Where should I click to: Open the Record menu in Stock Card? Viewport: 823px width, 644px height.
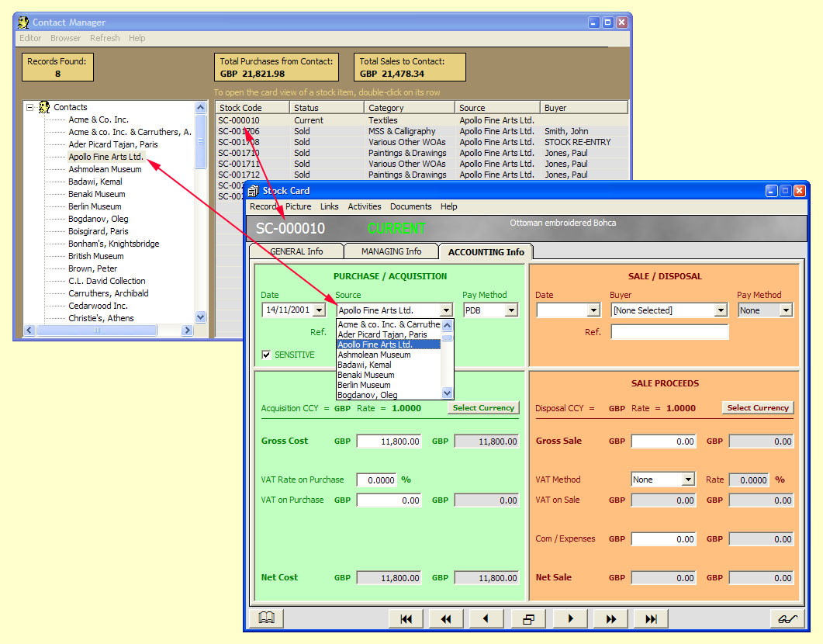tap(263, 206)
